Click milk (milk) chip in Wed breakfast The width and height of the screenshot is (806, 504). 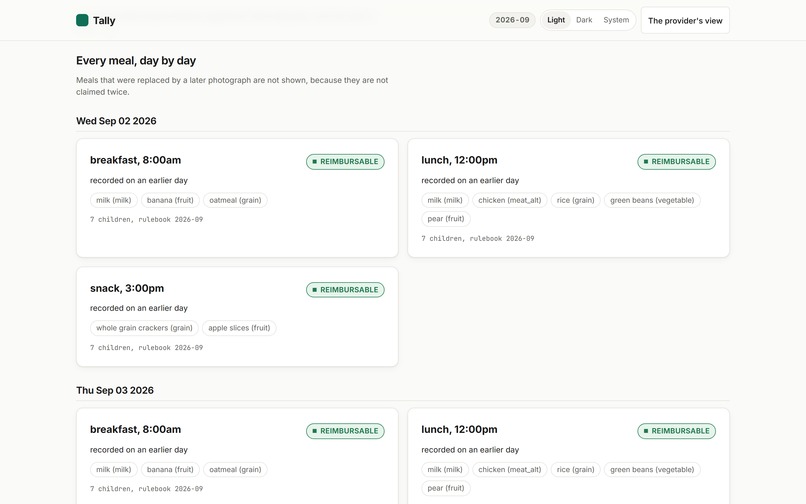coord(114,200)
